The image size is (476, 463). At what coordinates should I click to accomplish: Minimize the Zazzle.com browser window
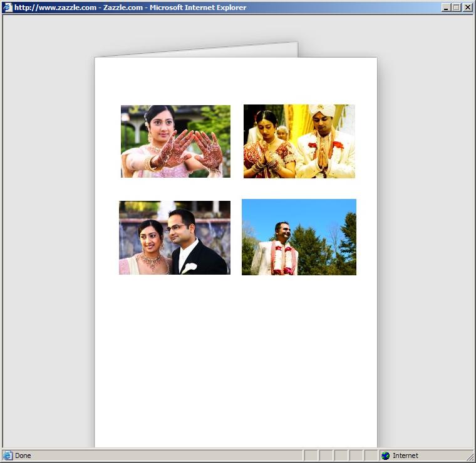click(x=446, y=8)
